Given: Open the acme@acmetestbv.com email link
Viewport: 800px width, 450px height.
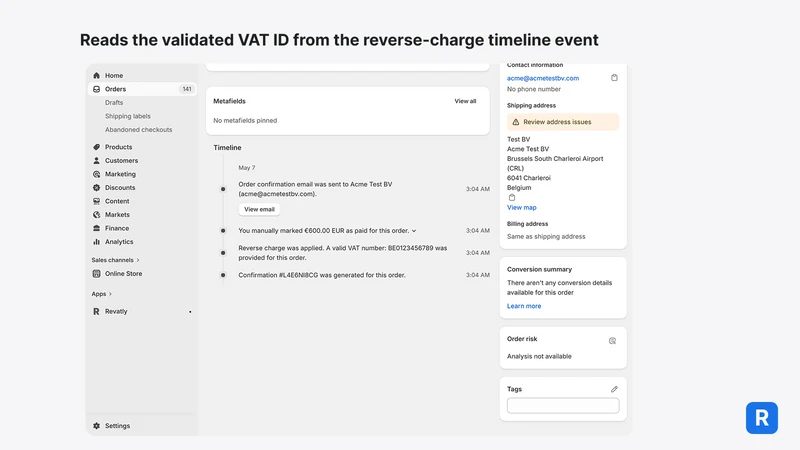Looking at the screenshot, I should (543, 78).
